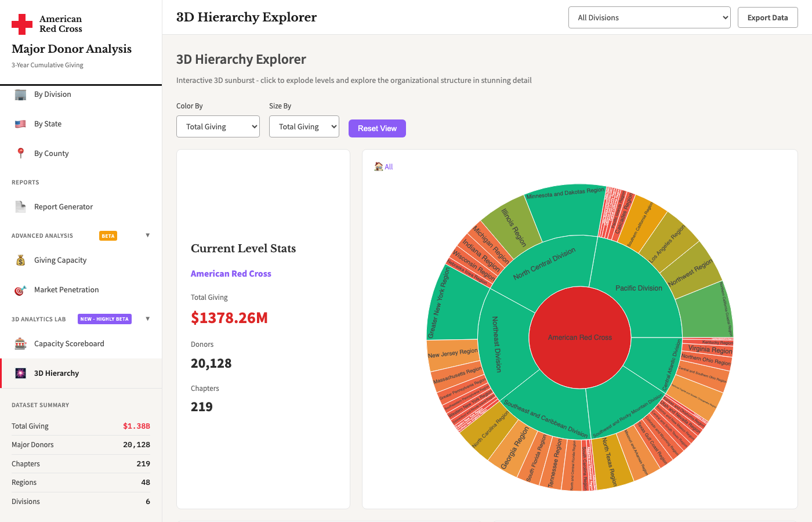Select the Pacific Division segment
The height and width of the screenshot is (522, 812).
[x=639, y=288]
